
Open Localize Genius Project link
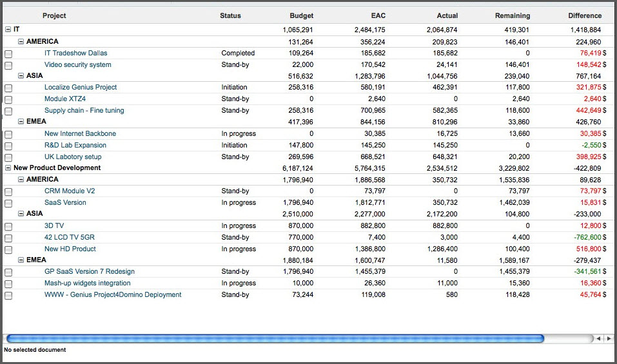pyautogui.click(x=81, y=87)
